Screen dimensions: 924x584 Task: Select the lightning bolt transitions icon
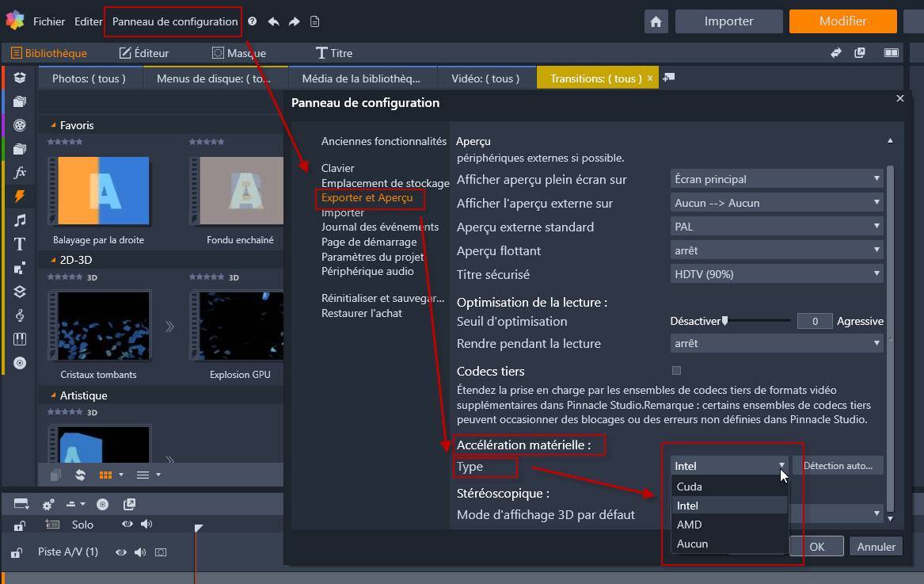point(20,196)
